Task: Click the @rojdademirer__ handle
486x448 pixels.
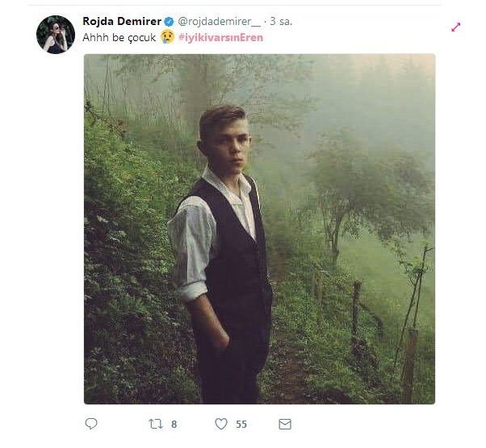Action: 212,21
